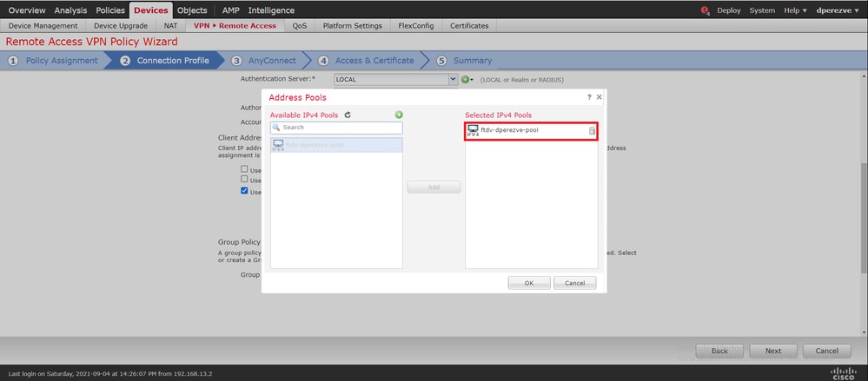The height and width of the screenshot is (381, 868).
Task: Select the Devices tab
Action: (x=150, y=10)
